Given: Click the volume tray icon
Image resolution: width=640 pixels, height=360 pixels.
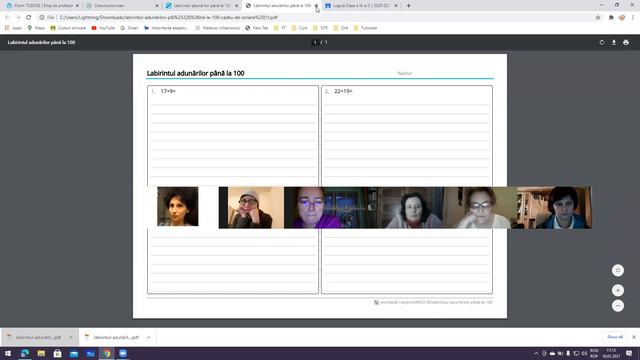Looking at the screenshot, I should [x=584, y=353].
